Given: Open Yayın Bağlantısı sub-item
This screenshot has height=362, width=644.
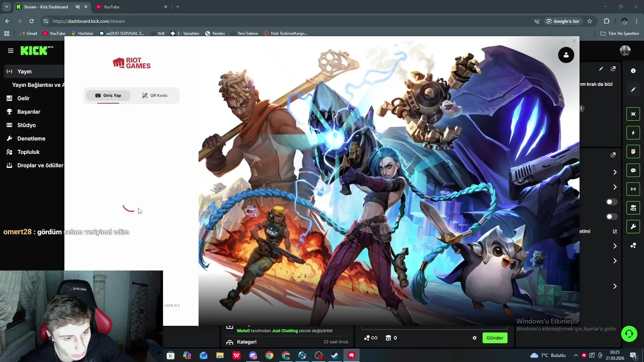Looking at the screenshot, I should [x=38, y=85].
